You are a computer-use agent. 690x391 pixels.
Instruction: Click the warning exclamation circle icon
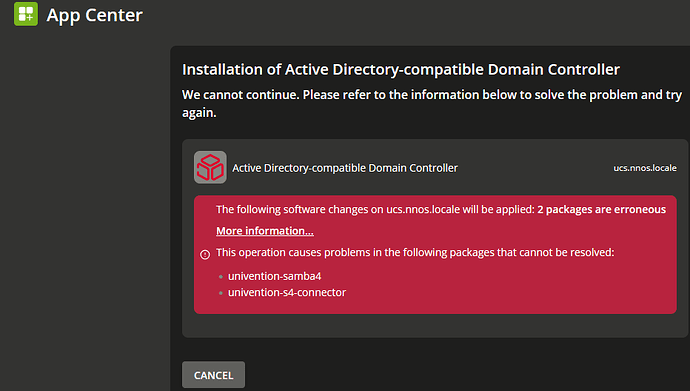[x=205, y=254]
